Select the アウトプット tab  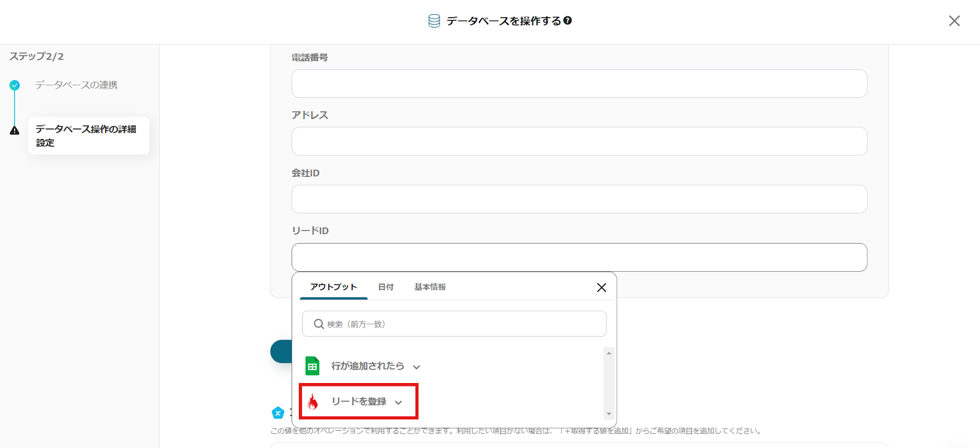(333, 287)
